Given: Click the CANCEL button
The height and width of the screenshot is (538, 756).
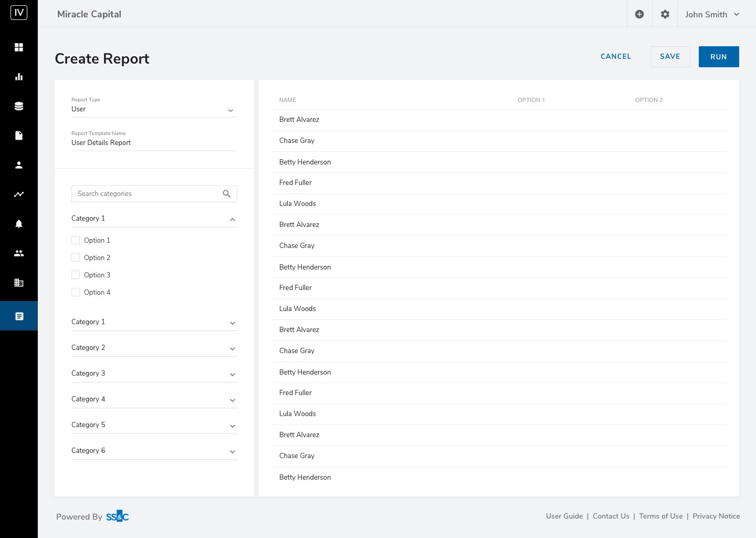Looking at the screenshot, I should (616, 56).
